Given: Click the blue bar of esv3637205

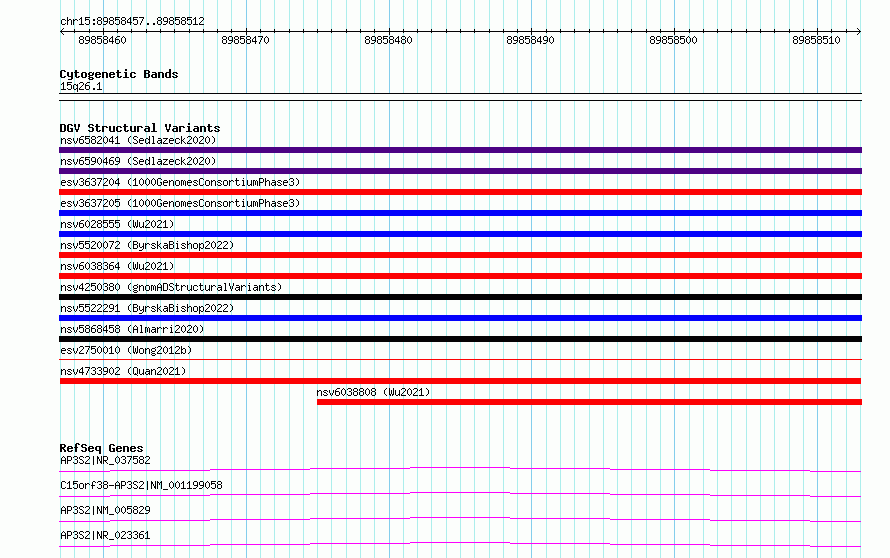Looking at the screenshot, I should [x=460, y=213].
